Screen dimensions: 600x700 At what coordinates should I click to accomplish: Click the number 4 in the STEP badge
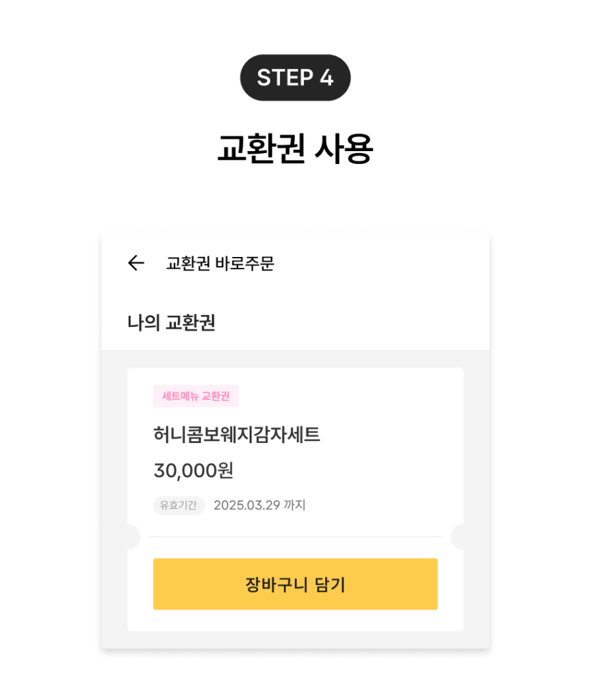pyautogui.click(x=326, y=78)
